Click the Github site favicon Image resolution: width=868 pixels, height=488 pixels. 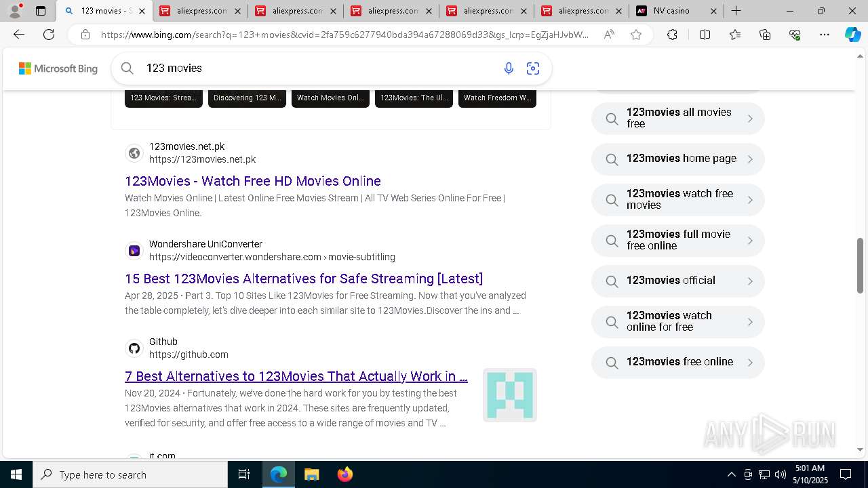tap(134, 348)
